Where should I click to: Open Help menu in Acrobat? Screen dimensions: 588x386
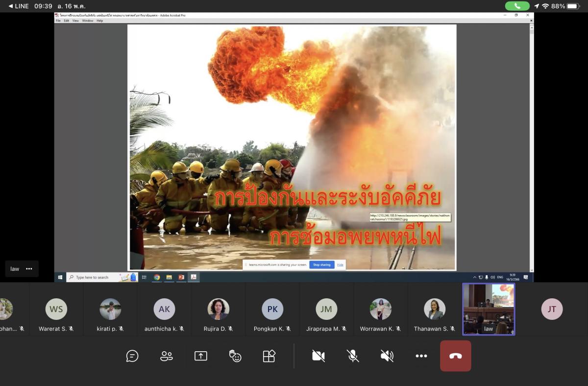(100, 21)
